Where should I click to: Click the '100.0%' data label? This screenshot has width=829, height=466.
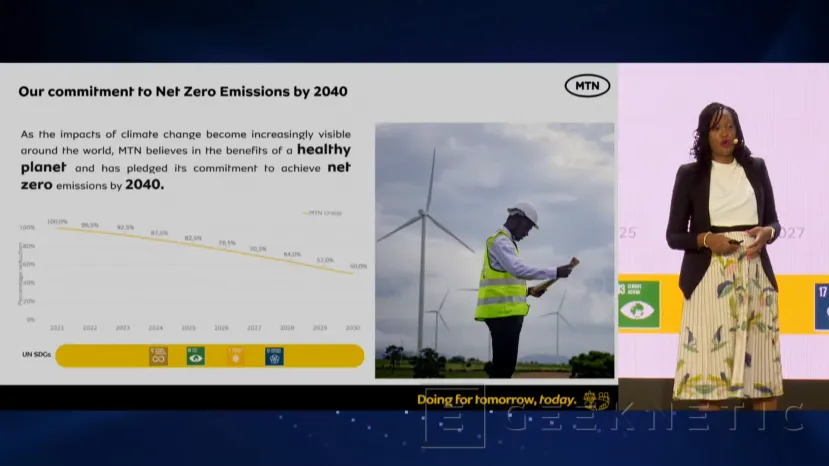(57, 222)
